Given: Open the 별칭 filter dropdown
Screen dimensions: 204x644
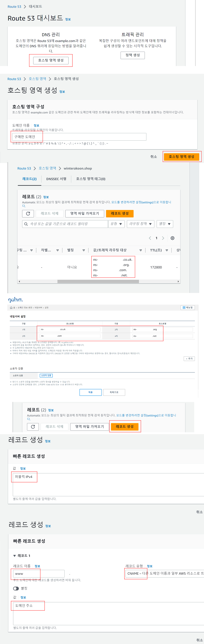Looking at the screenshot, I should pyautogui.click(x=165, y=224).
